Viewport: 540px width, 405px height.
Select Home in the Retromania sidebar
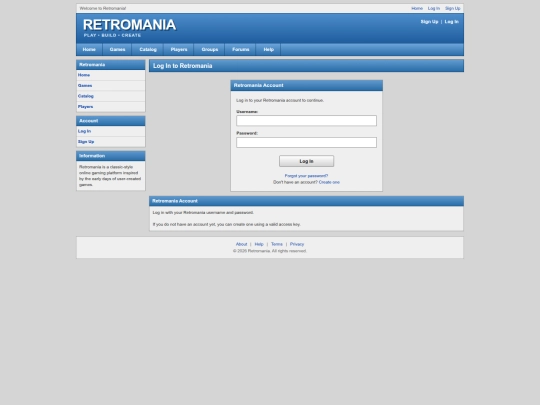pyautogui.click(x=111, y=75)
